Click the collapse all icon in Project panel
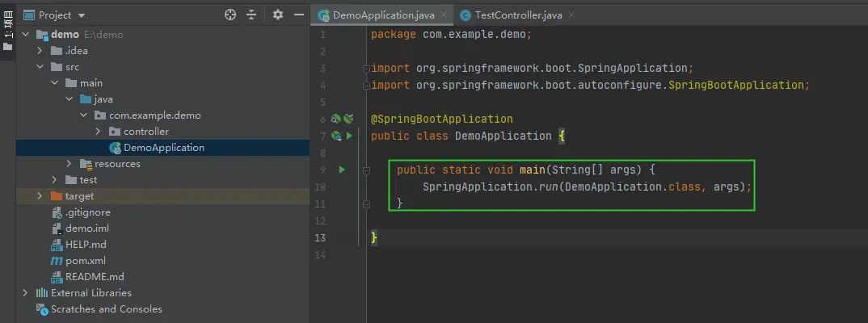Viewport: 868px width, 323px height. point(251,15)
